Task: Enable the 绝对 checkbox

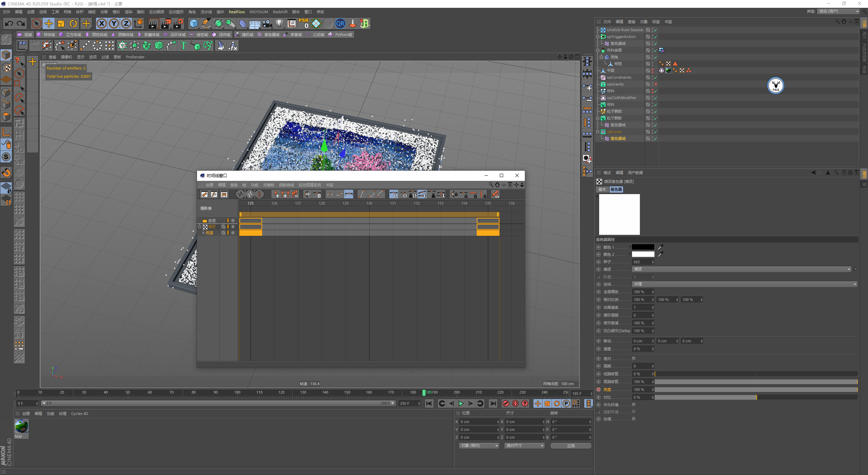Action: (634, 359)
